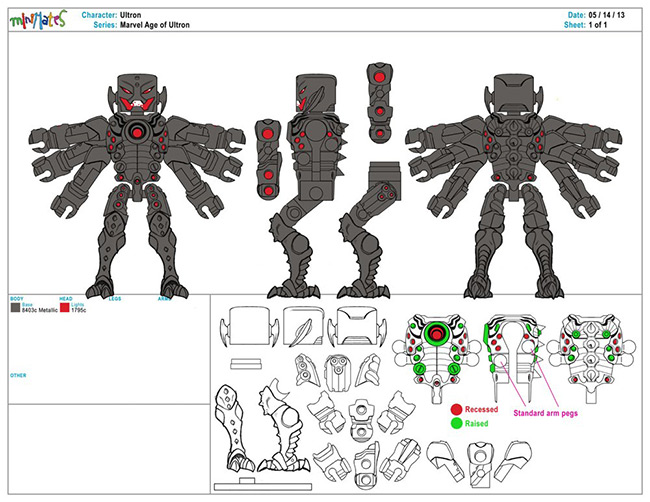Select the leg front outline drawing
The width and height of the screenshot is (650, 502).
tap(233, 428)
